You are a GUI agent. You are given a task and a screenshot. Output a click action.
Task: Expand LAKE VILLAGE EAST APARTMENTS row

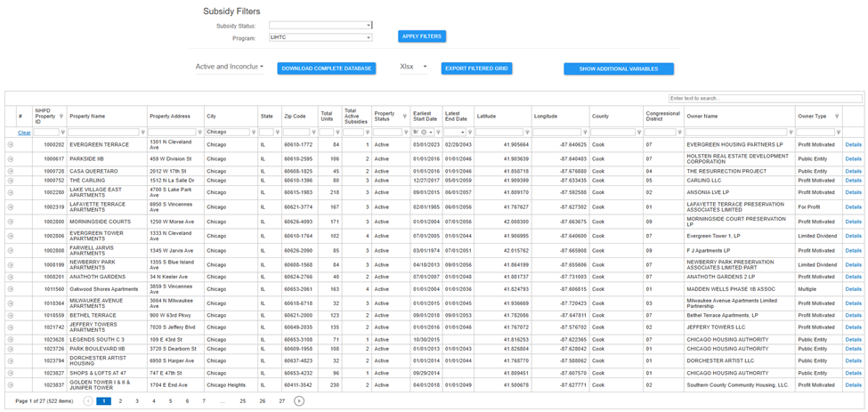click(11, 192)
